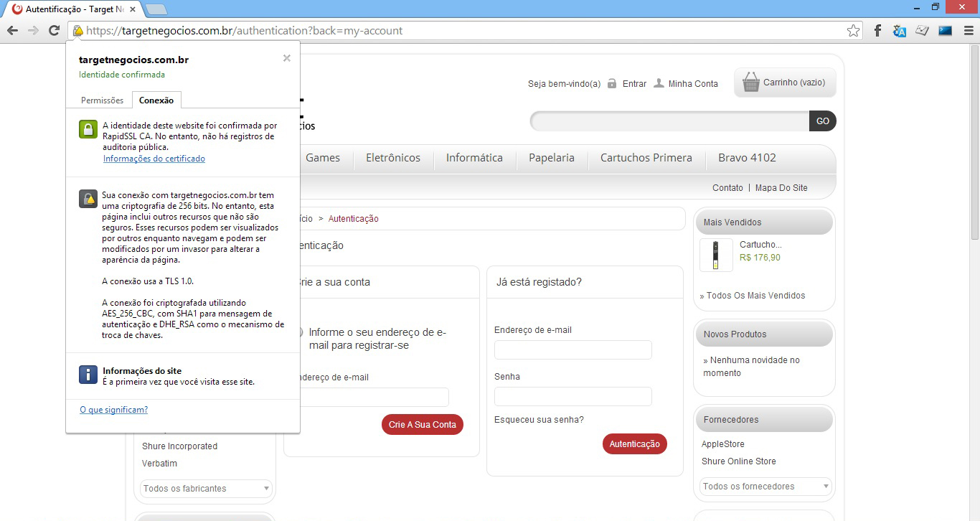Open the Informática category

point(474,158)
